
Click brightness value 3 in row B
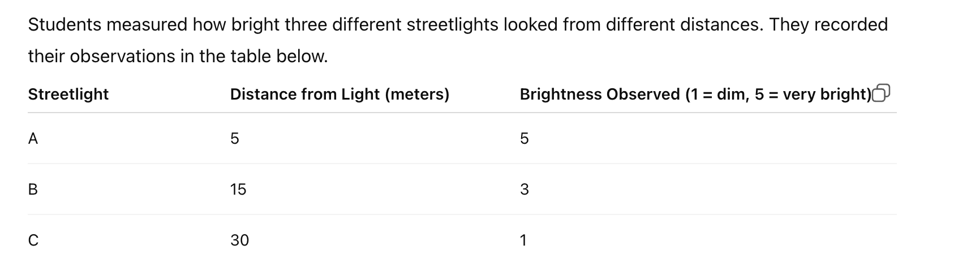coord(525,189)
